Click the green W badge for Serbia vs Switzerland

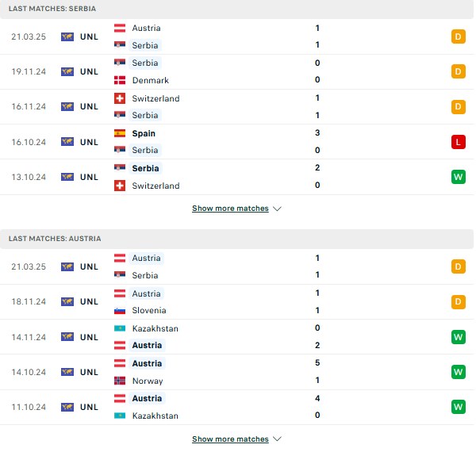pyautogui.click(x=458, y=177)
